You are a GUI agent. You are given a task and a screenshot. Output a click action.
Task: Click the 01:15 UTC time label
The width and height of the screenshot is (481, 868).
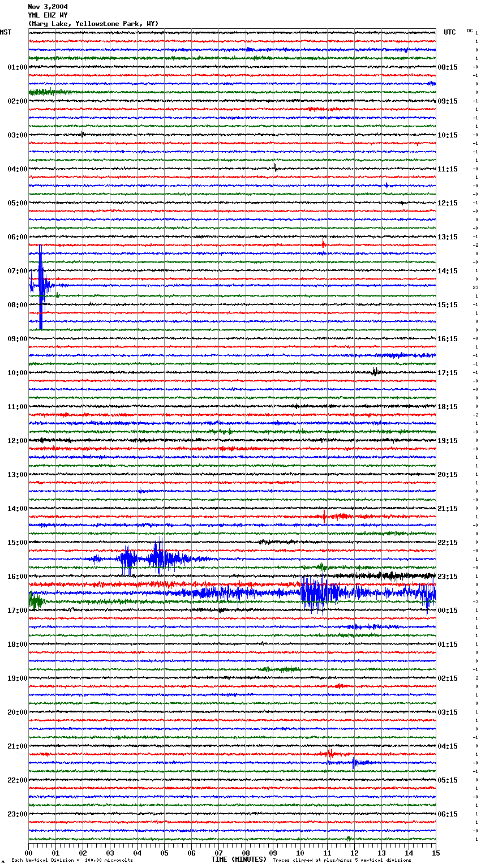[448, 644]
